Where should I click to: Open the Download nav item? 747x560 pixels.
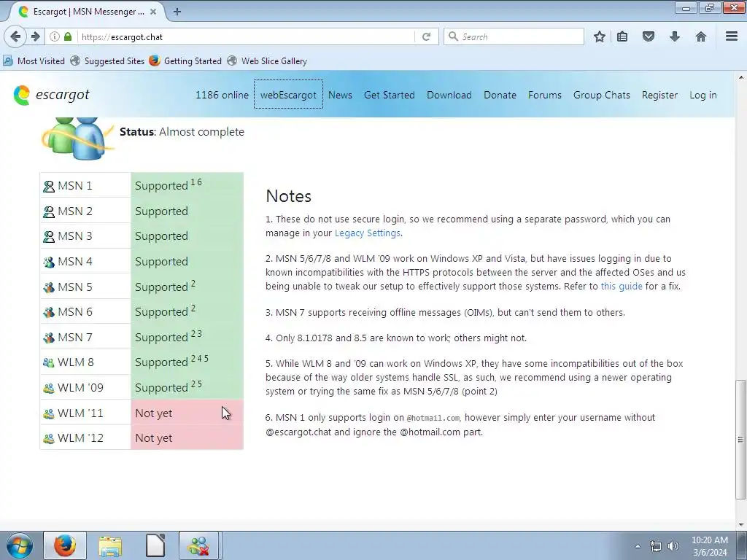click(449, 95)
